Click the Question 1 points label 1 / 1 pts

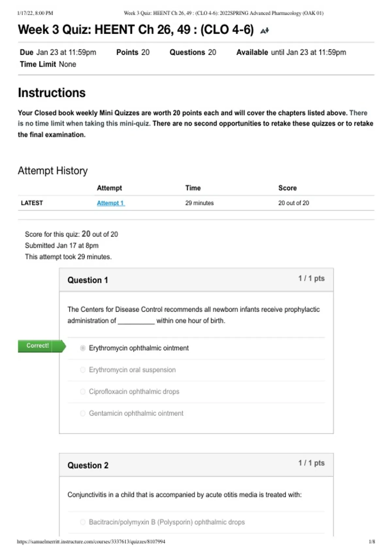click(311, 278)
